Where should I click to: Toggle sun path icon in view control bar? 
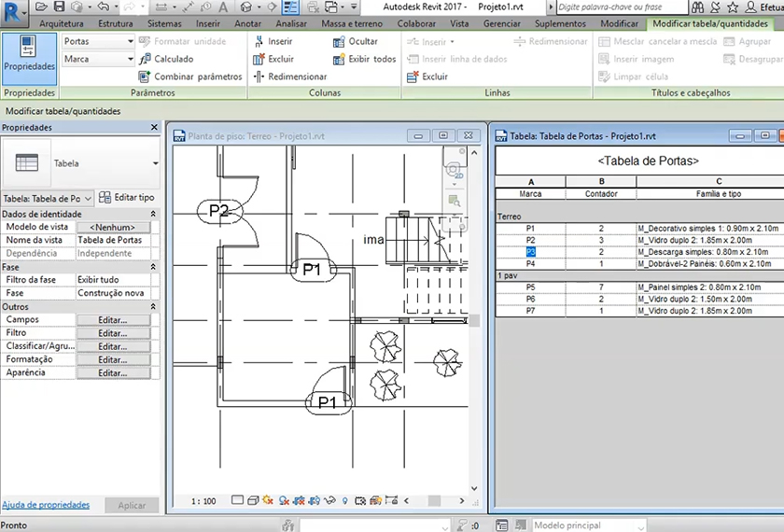pos(267,501)
